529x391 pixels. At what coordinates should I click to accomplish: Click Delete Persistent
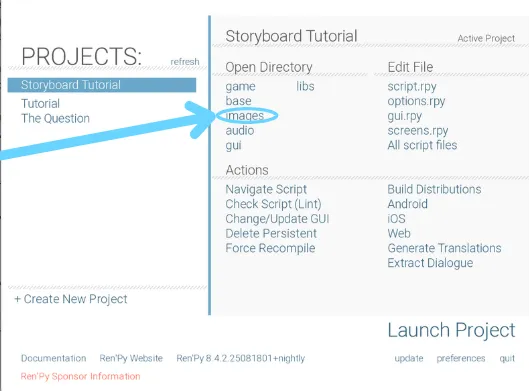(x=271, y=233)
